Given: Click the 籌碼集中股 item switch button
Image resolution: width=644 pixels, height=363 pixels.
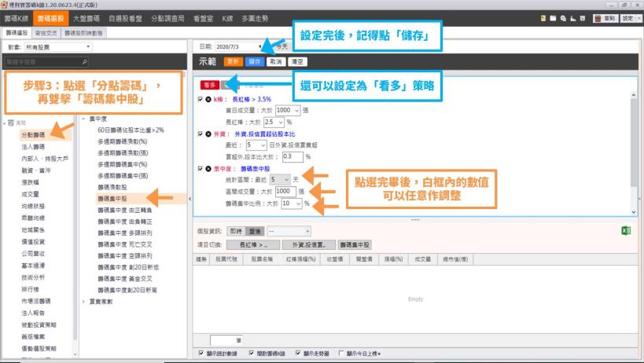Looking at the screenshot, I should [355, 245].
